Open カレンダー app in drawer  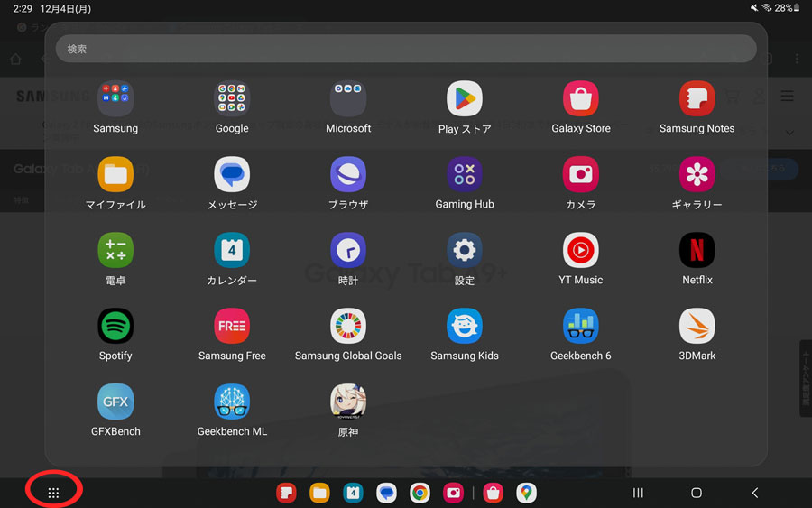click(232, 250)
